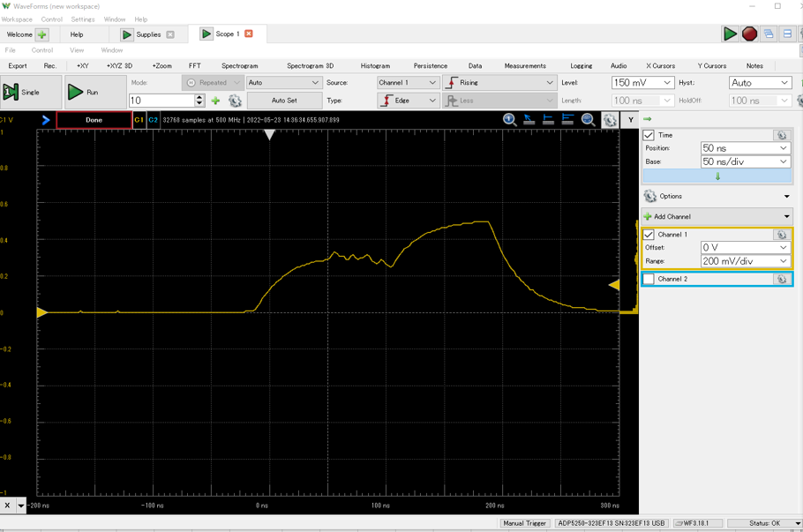Click the red stop-all octagon icon
Viewport: 803px width, 532px height.
coord(749,34)
